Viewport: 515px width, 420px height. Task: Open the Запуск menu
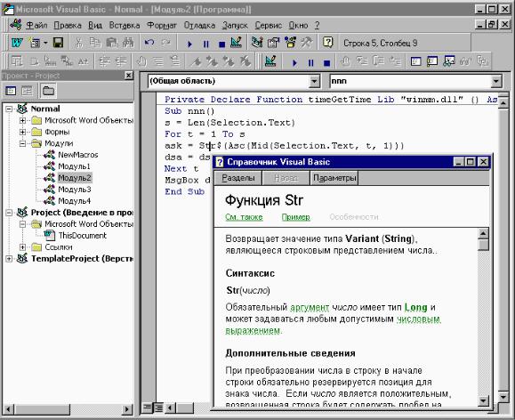click(x=235, y=25)
